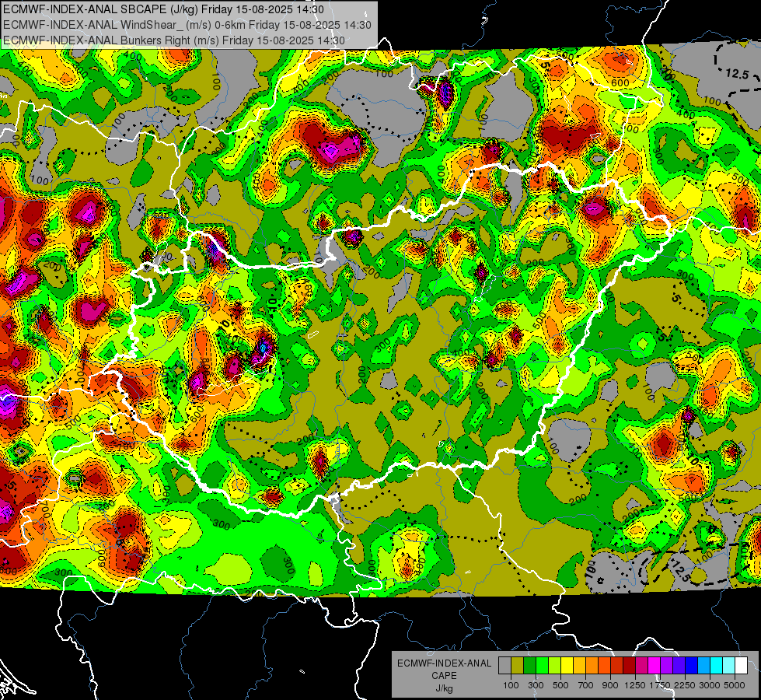This screenshot has width=761, height=700.
Task: Click the olive swatch in CAPE legend
Action: pyautogui.click(x=518, y=665)
